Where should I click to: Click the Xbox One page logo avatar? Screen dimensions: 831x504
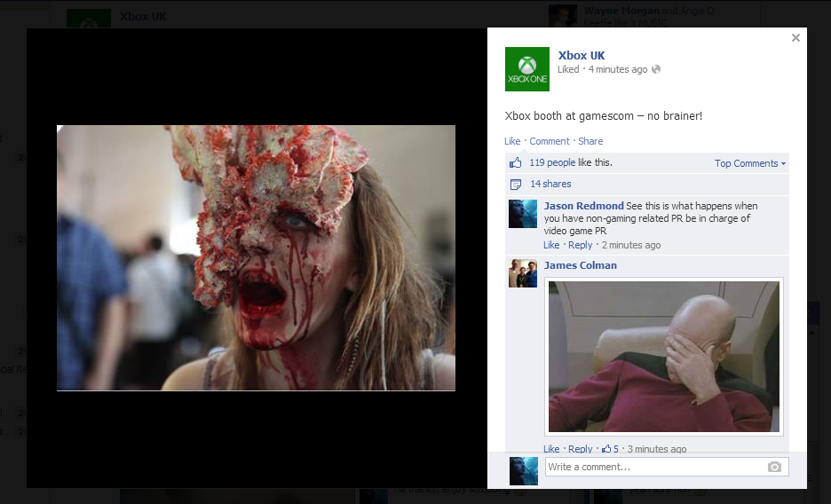(526, 69)
